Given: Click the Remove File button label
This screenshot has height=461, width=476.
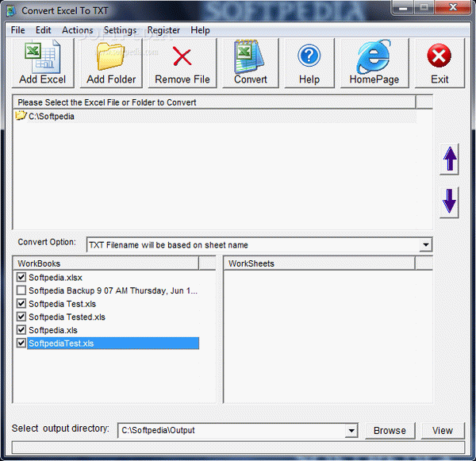Looking at the screenshot, I should [x=182, y=79].
